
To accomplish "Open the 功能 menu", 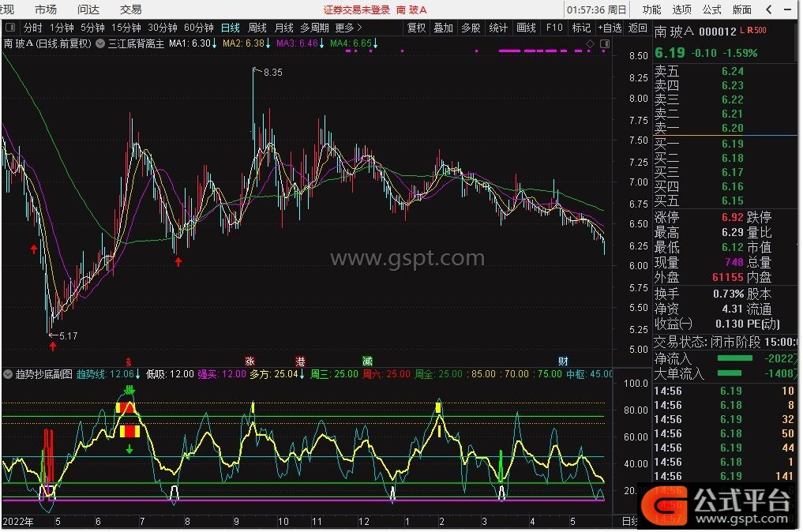I will pos(652,9).
